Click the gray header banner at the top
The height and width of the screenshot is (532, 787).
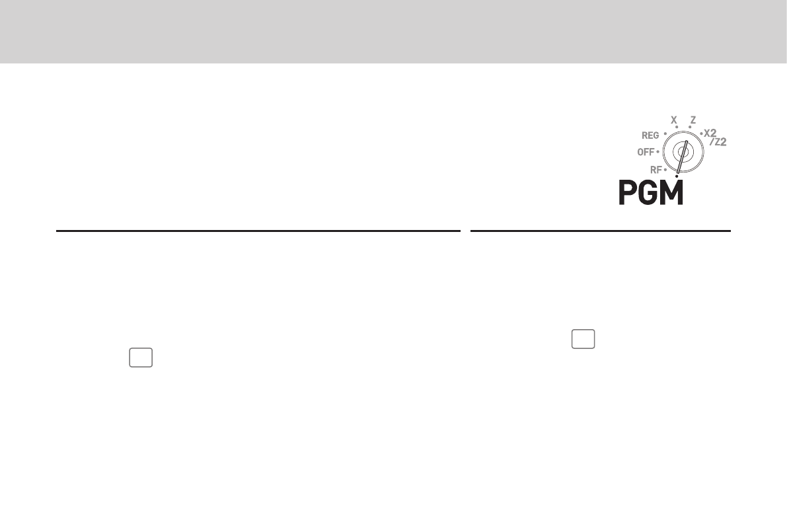[394, 32]
